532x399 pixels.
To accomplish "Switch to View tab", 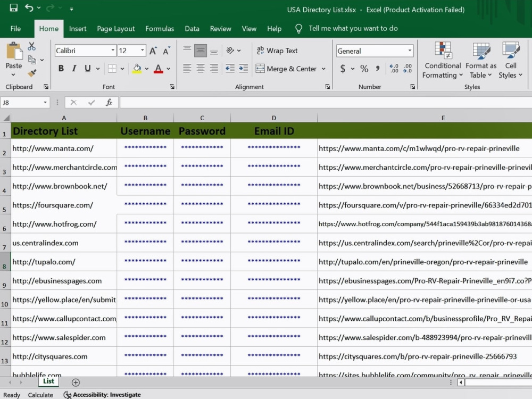I will click(x=249, y=29).
